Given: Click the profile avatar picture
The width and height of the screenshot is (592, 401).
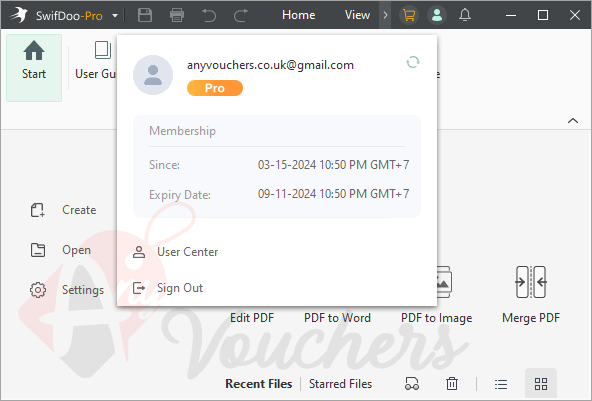Looking at the screenshot, I should click(x=153, y=75).
